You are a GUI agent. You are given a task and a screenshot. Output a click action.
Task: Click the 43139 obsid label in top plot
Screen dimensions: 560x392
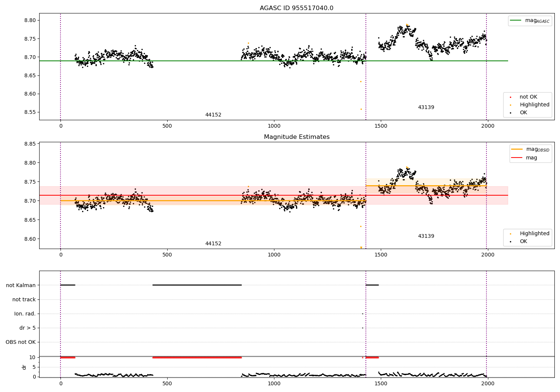(x=426, y=108)
